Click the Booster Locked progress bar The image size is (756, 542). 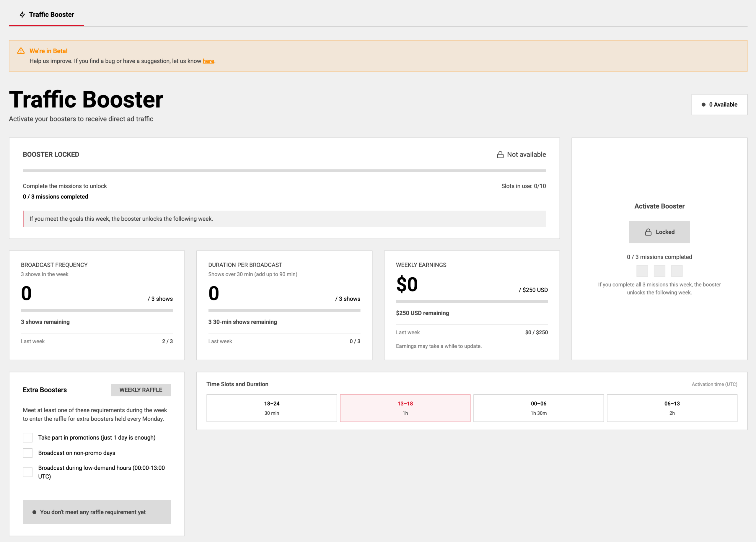pyautogui.click(x=284, y=171)
